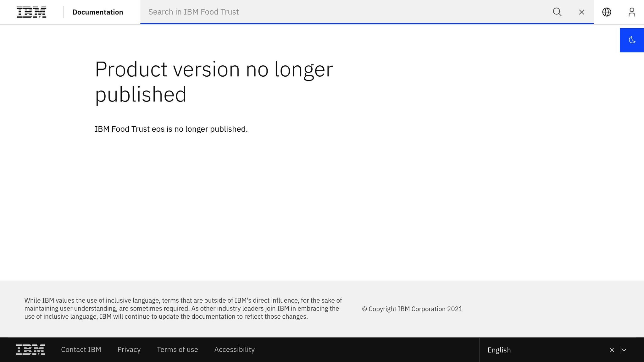
Task: Clear the English language selection
Action: pos(612,350)
